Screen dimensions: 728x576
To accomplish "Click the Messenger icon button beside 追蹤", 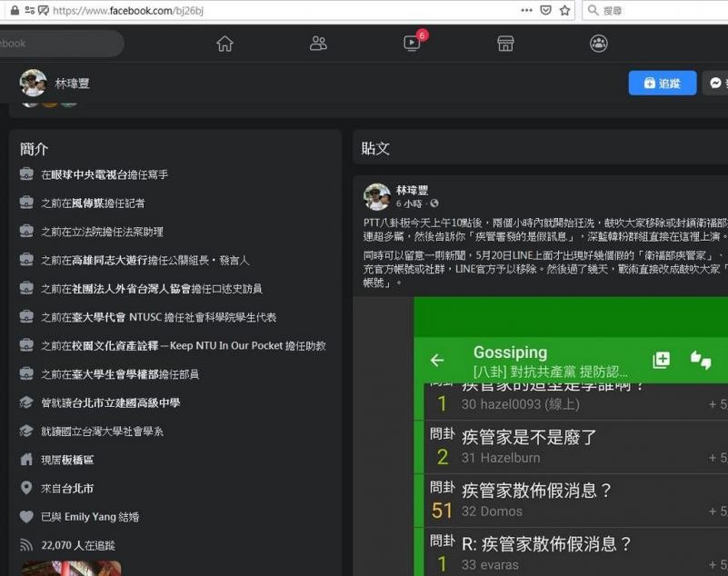I will (x=716, y=83).
